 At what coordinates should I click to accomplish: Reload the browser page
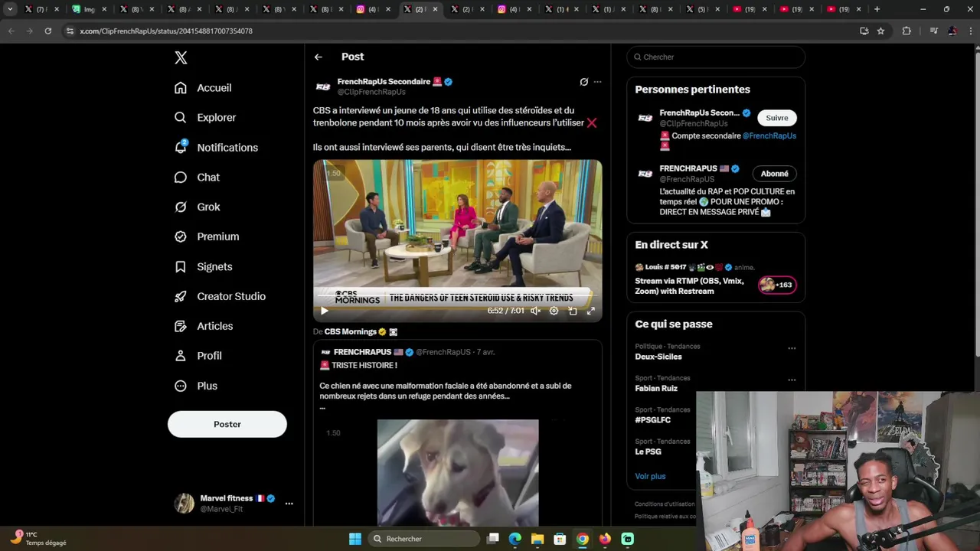point(47,31)
